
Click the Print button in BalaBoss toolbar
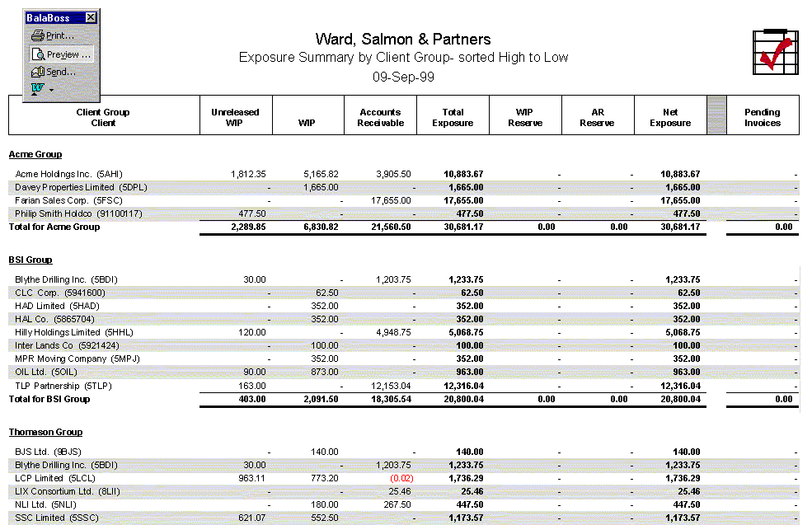click(54, 35)
